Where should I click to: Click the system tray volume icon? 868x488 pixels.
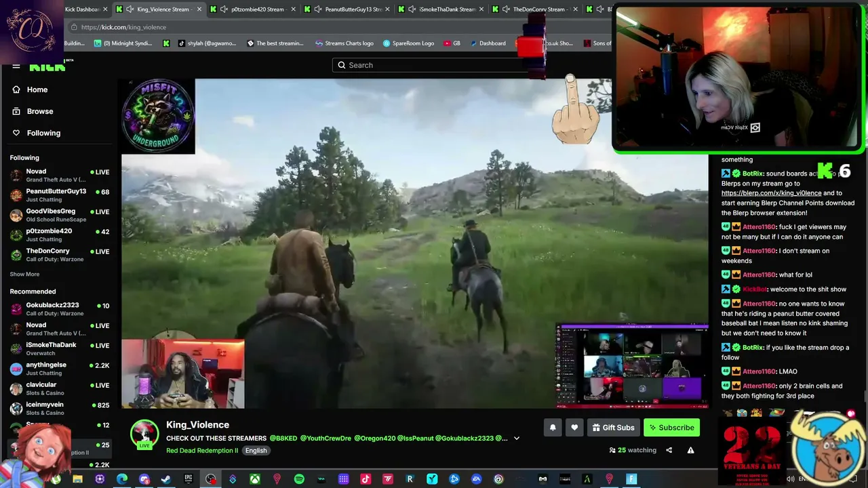pyautogui.click(x=791, y=479)
